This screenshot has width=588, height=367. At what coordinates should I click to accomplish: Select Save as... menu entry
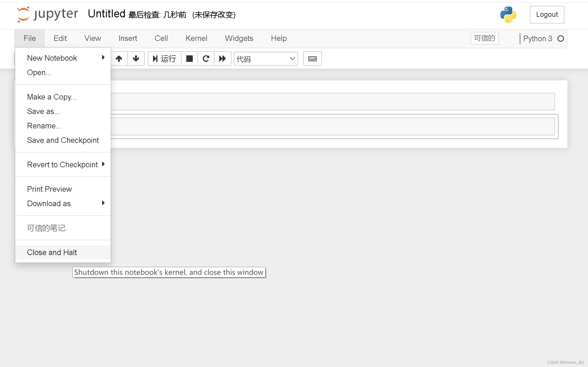63,111
